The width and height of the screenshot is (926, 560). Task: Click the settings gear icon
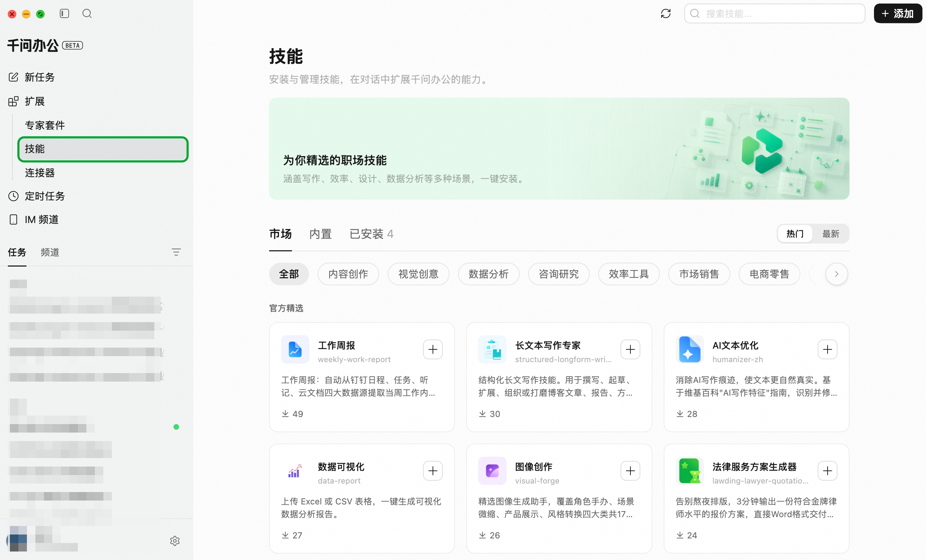click(x=175, y=541)
